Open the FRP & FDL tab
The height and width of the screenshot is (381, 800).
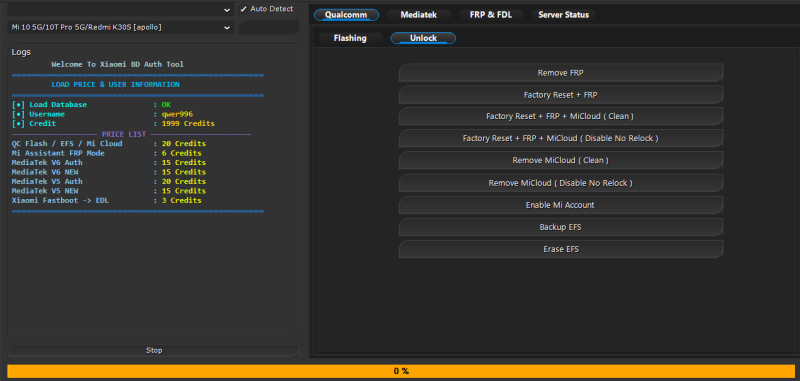click(491, 15)
